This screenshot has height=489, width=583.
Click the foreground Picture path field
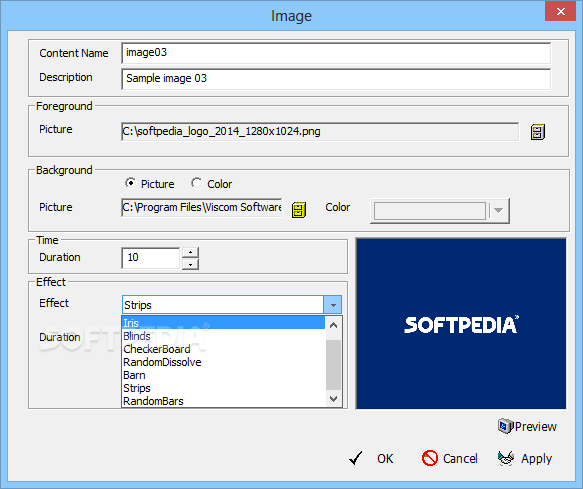tap(320, 132)
